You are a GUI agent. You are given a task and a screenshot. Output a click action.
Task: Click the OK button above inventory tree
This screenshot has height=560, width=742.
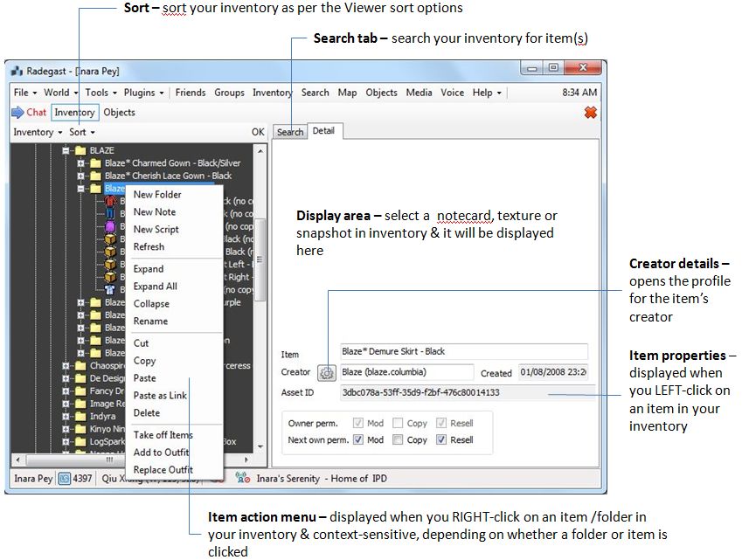(x=258, y=133)
